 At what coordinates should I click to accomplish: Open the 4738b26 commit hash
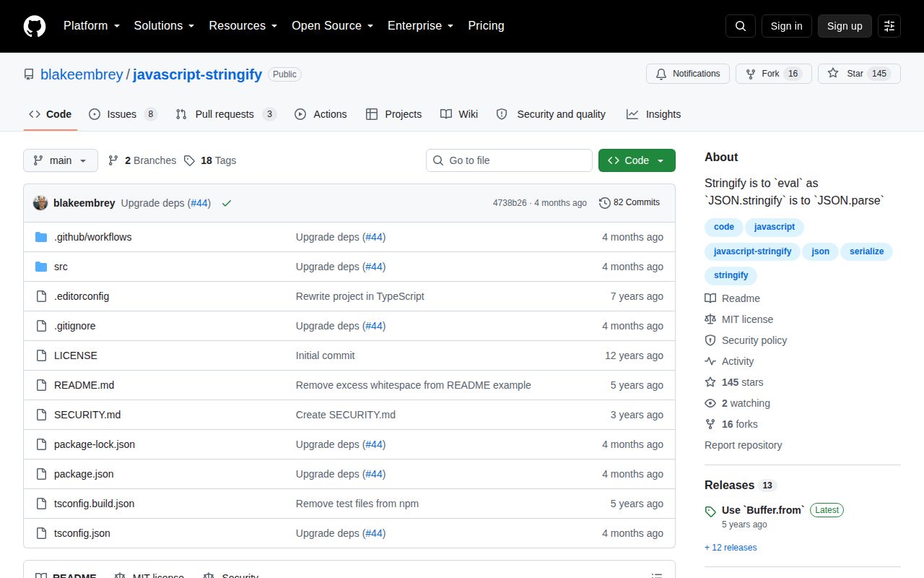(510, 203)
